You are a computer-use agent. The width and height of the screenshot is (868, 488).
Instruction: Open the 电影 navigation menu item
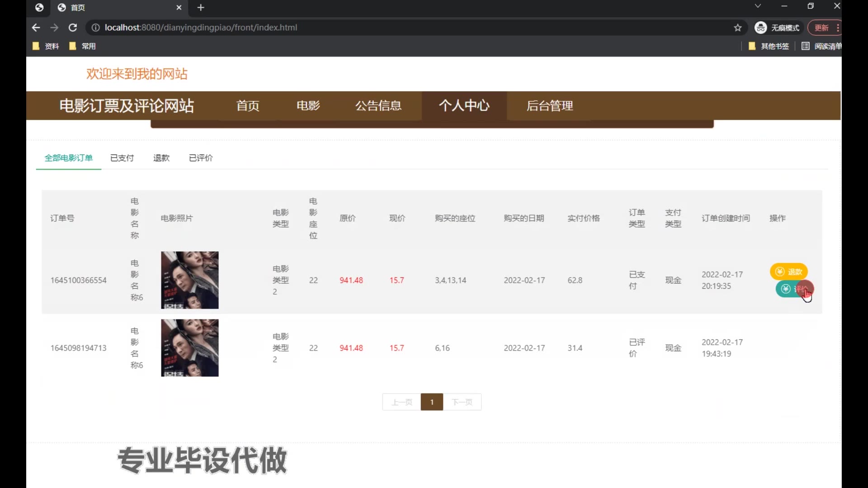[308, 106]
